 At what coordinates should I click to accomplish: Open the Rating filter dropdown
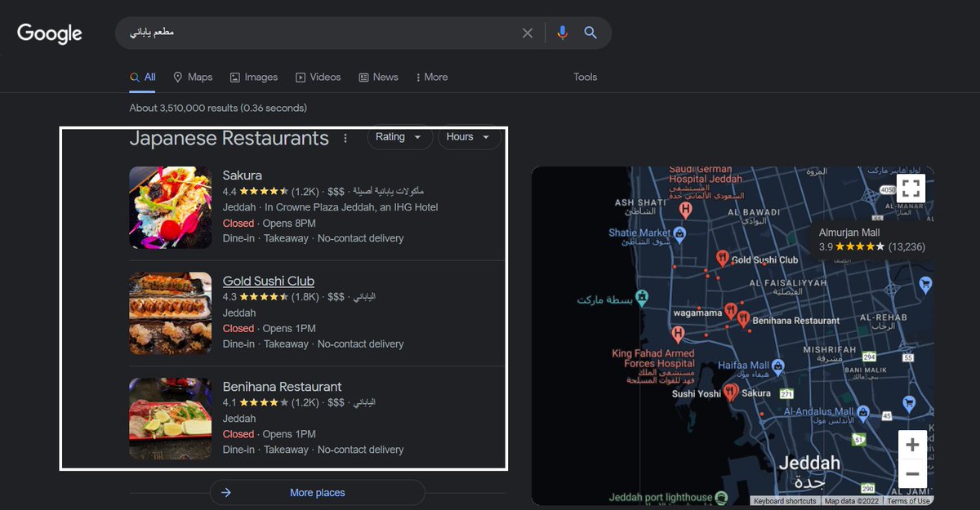click(x=399, y=137)
